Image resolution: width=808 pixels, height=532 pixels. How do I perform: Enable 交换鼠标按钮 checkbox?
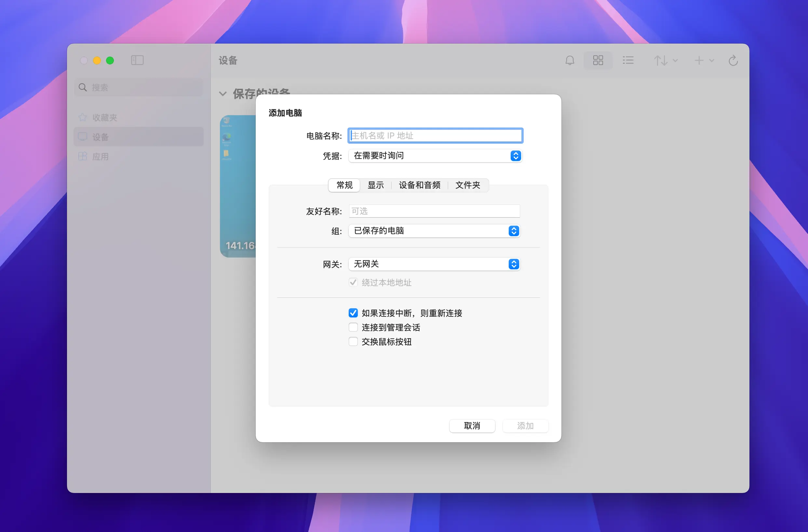tap(353, 342)
